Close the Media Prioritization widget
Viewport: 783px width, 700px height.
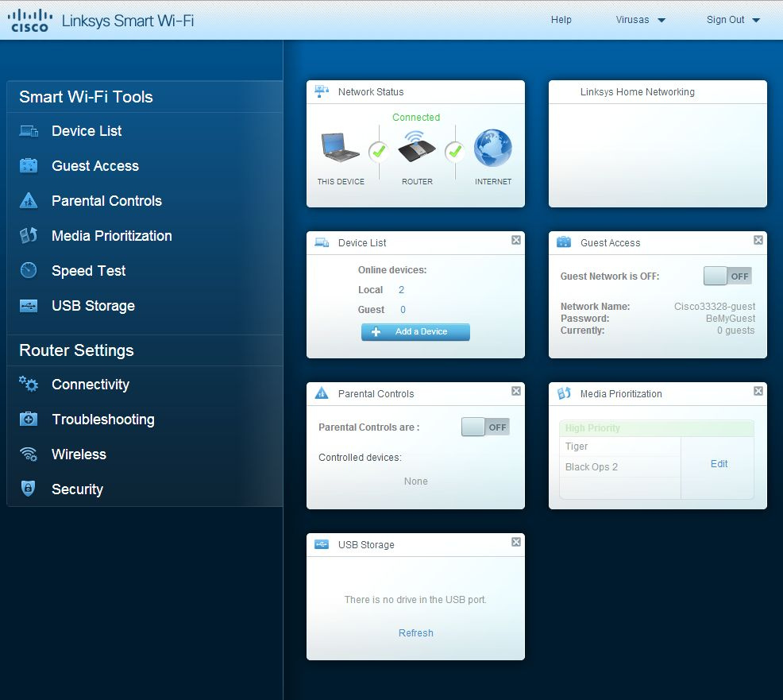(x=758, y=391)
